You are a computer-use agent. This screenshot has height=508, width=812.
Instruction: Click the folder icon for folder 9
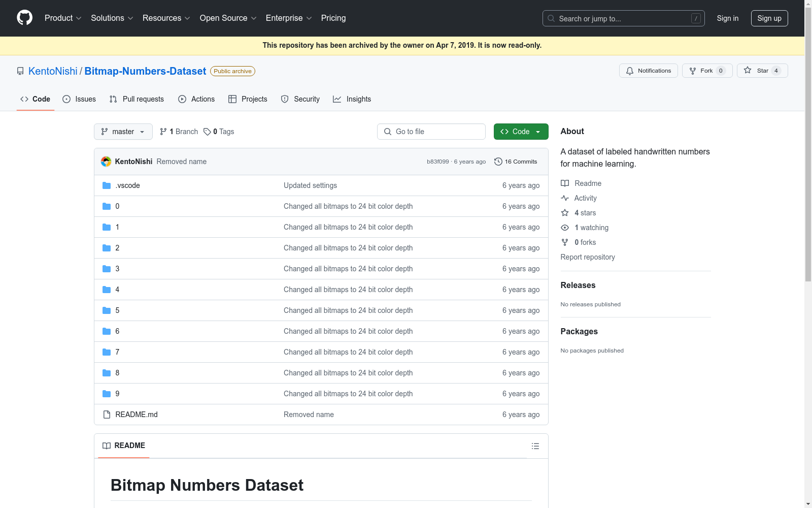107,394
